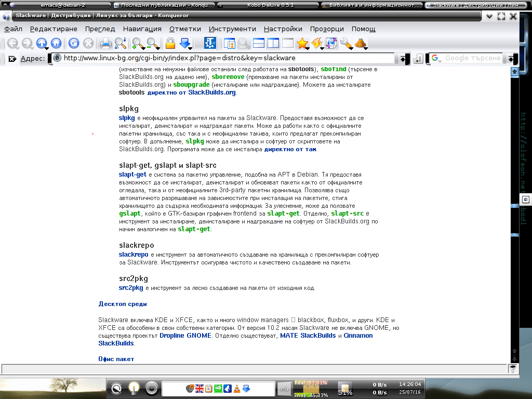Split the view left and right

click(x=273, y=44)
